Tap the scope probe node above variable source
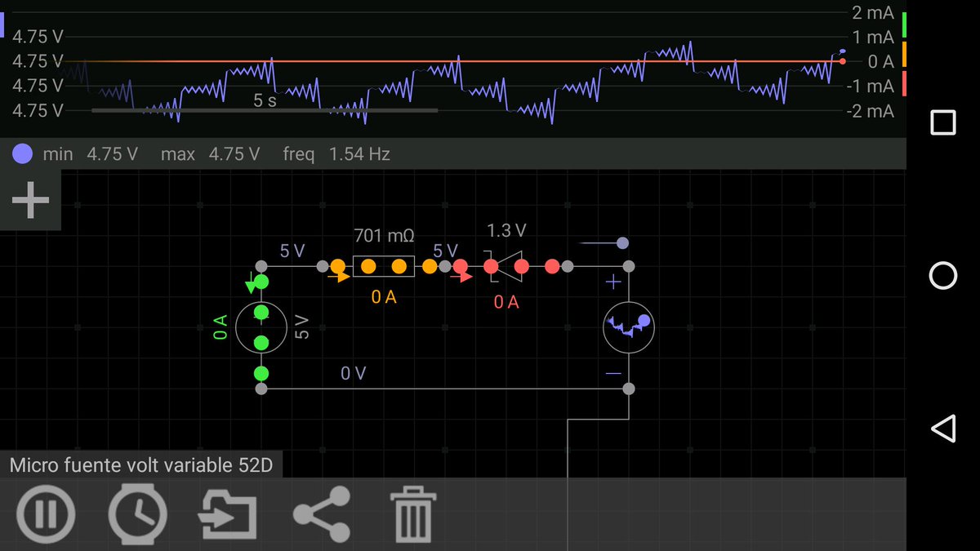The width and height of the screenshot is (980, 551). tap(622, 242)
